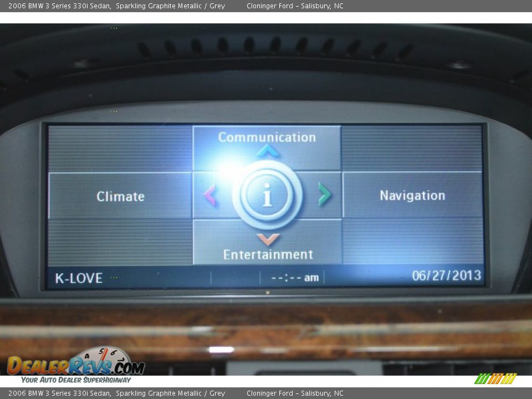This screenshot has width=532, height=399.
Task: Click the blank tile below Navigation
Action: (x=412, y=241)
